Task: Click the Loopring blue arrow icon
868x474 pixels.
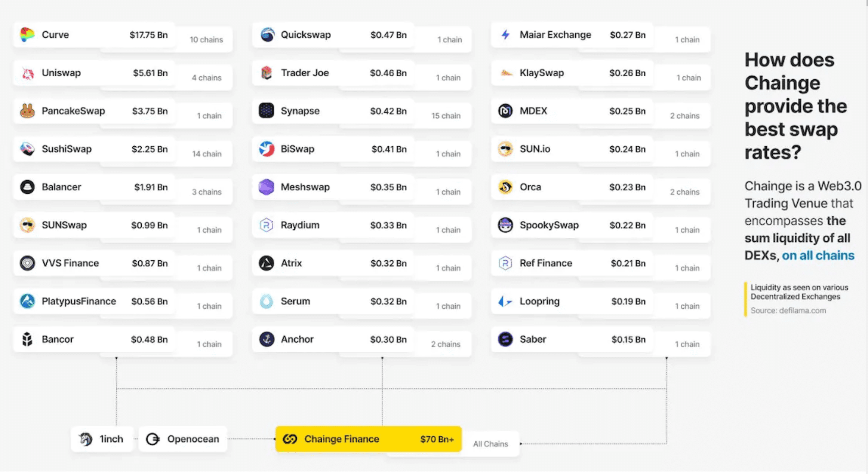Action: click(505, 301)
